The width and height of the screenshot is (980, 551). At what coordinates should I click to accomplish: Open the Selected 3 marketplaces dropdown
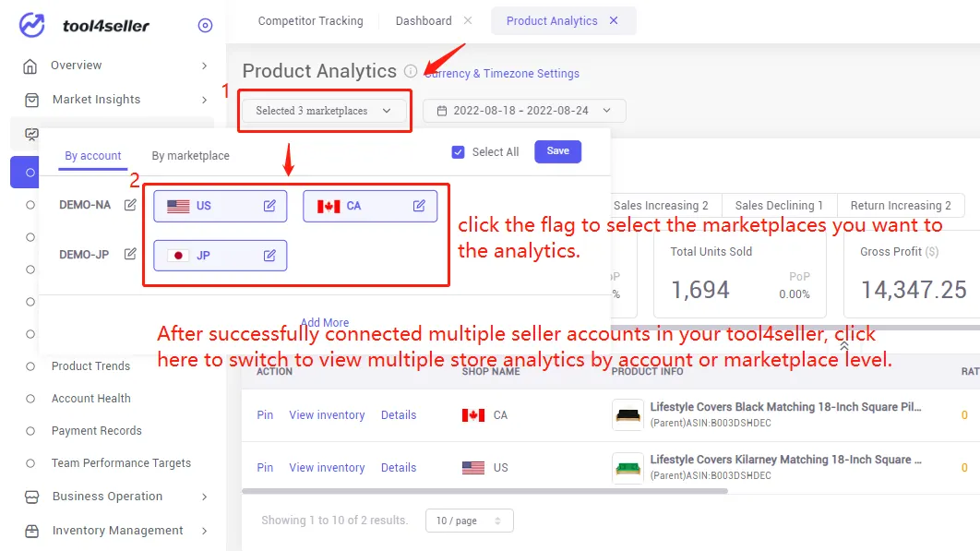click(x=324, y=110)
